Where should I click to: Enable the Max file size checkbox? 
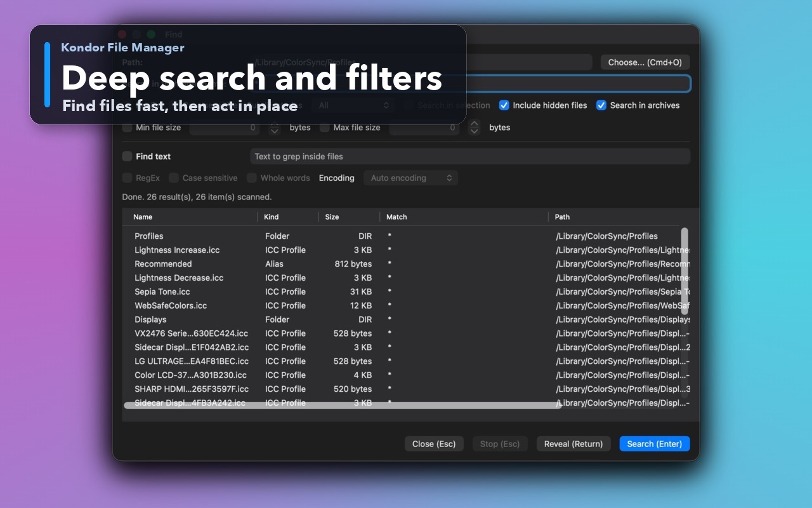pos(325,128)
